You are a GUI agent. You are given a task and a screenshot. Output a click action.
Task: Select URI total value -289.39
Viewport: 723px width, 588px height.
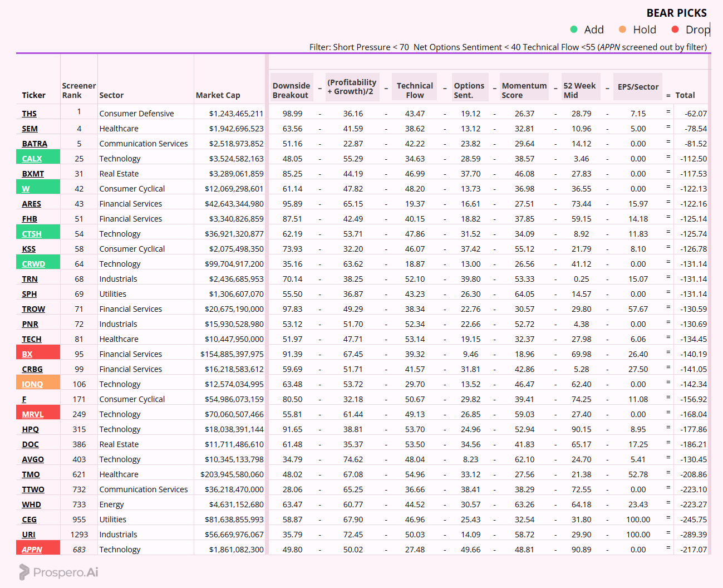coord(694,535)
